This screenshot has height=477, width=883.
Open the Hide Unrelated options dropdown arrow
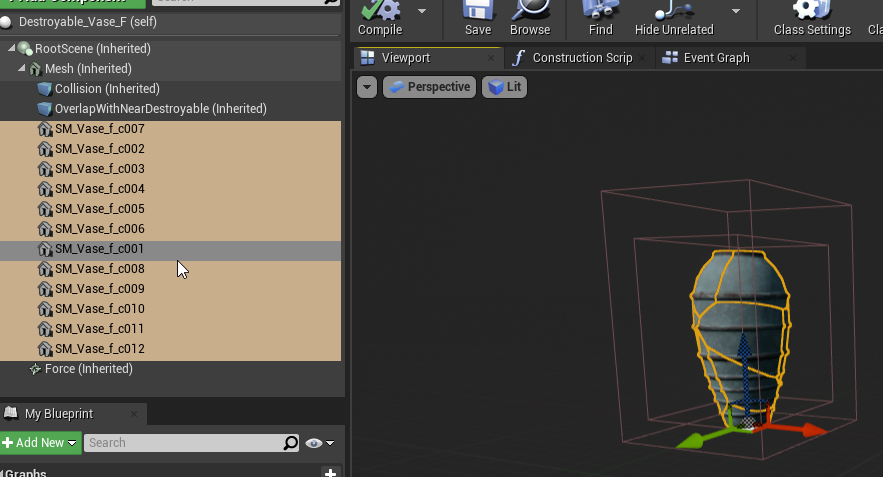[x=736, y=11]
